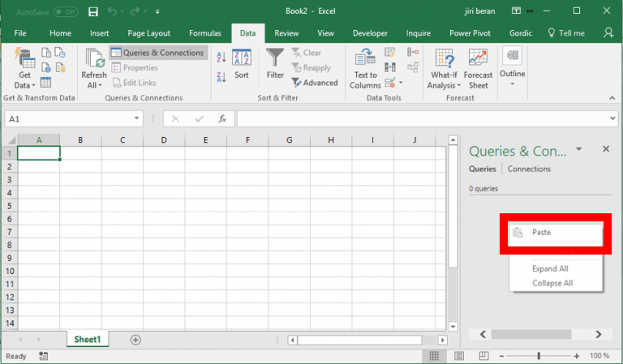Switch to the Formulas tab
Viewport: 623px width, 364px height.
point(205,33)
